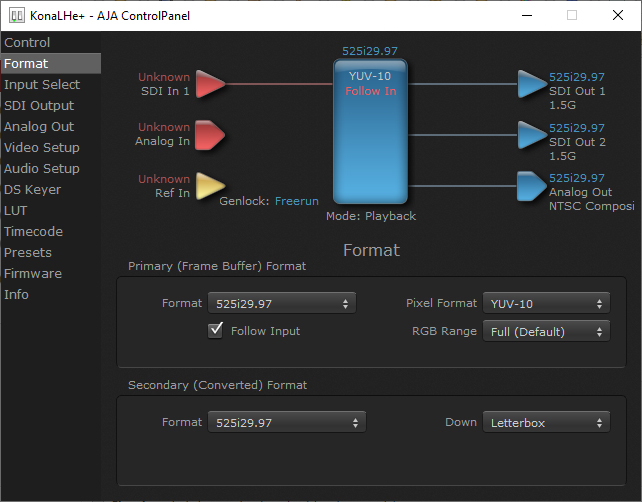Viewport: 642px width, 502px height.
Task: Click the red Follow In text in frame buffer
Action: click(371, 91)
